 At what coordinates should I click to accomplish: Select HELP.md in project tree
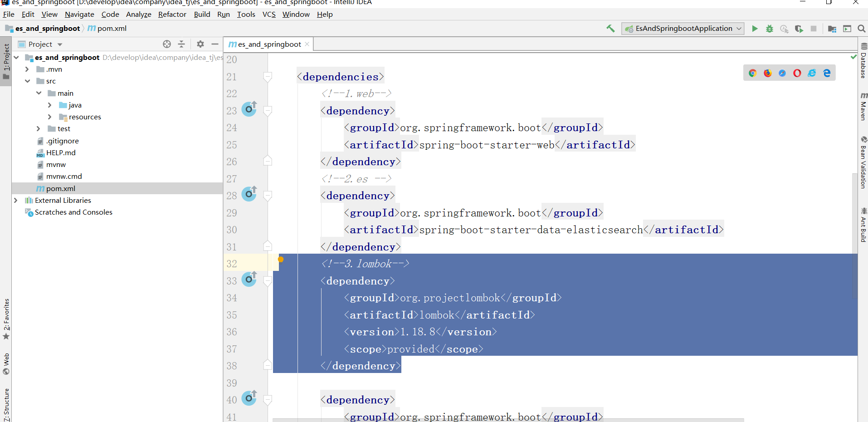[61, 153]
